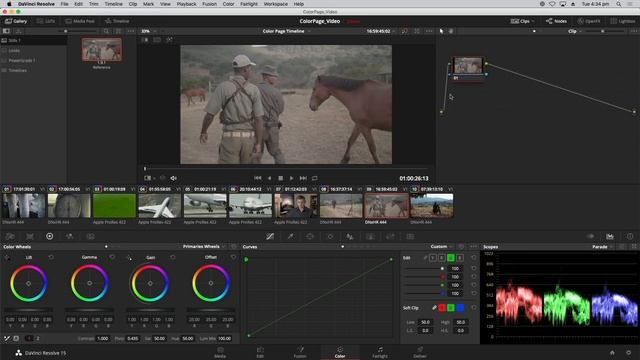Open Curves Custom mode dropdown
Screen dimensions: 640x360
click(441, 247)
